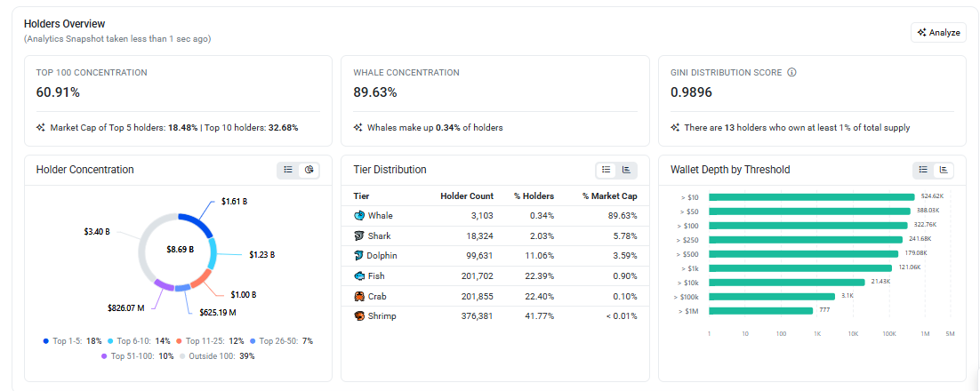The width and height of the screenshot is (980, 391).
Task: Click the $1.23 B donut label
Action: pos(261,254)
